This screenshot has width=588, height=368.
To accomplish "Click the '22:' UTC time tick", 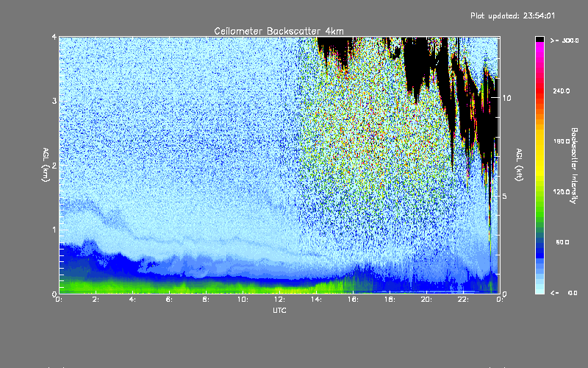I will click(x=463, y=300).
